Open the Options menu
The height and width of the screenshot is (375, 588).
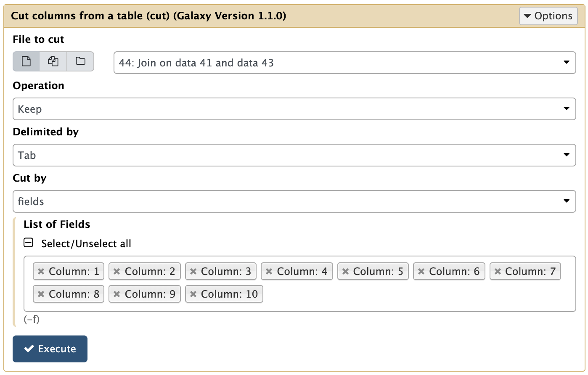[548, 16]
